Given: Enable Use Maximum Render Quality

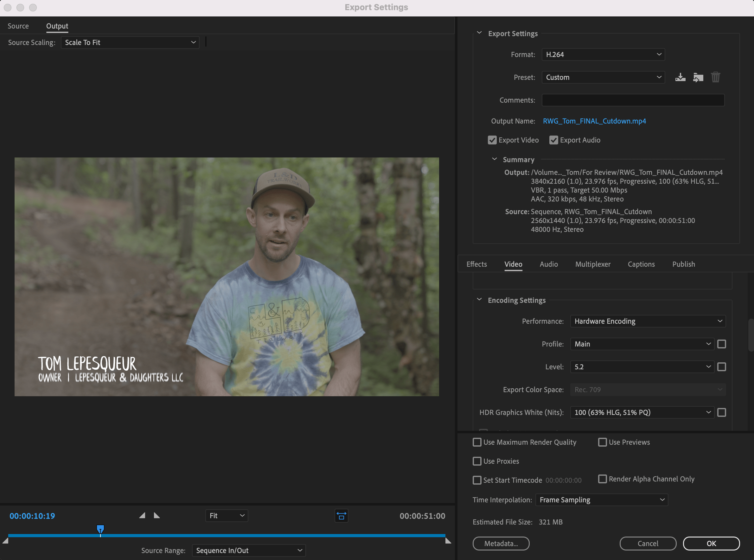Looking at the screenshot, I should point(477,442).
